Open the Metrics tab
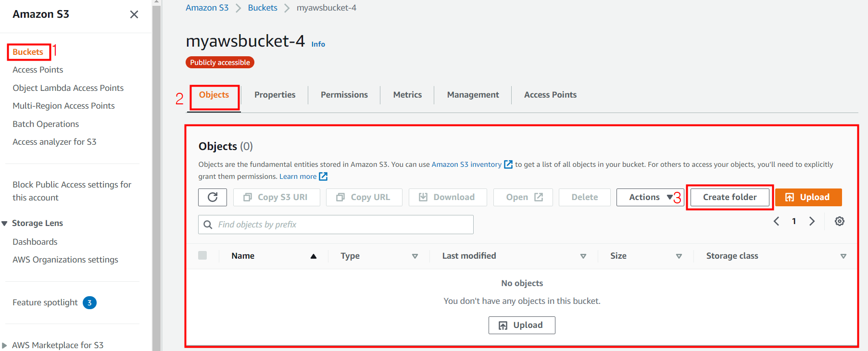 tap(407, 95)
